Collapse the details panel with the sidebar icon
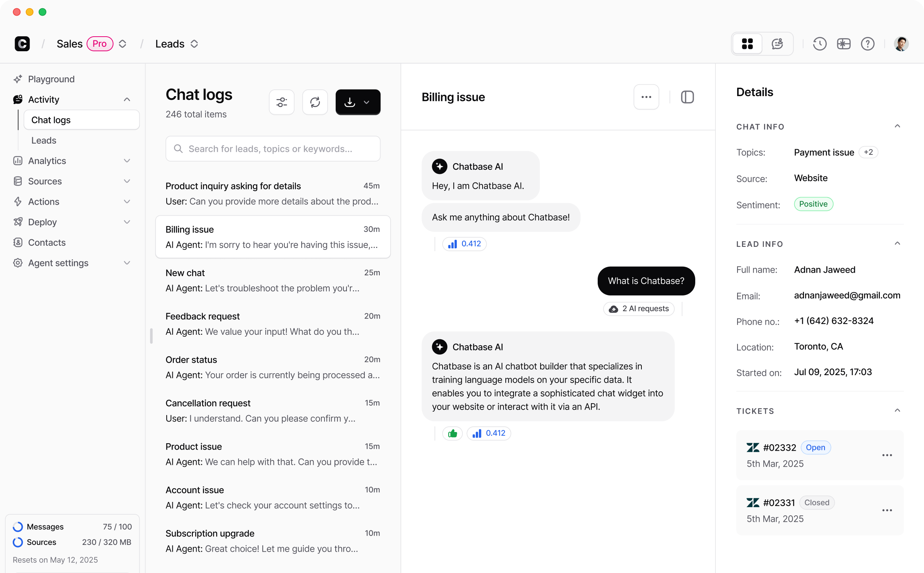Viewport: 924px width, 573px height. pos(687,97)
